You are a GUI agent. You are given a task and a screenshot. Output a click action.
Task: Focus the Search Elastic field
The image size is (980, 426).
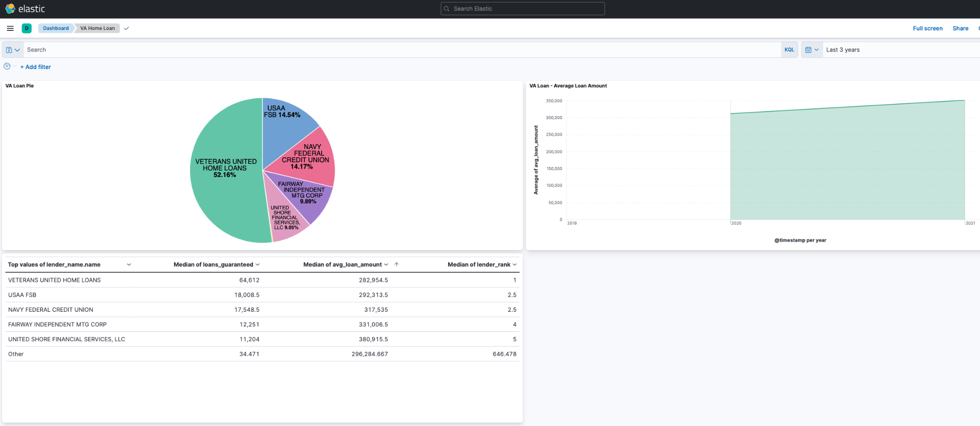pos(523,9)
